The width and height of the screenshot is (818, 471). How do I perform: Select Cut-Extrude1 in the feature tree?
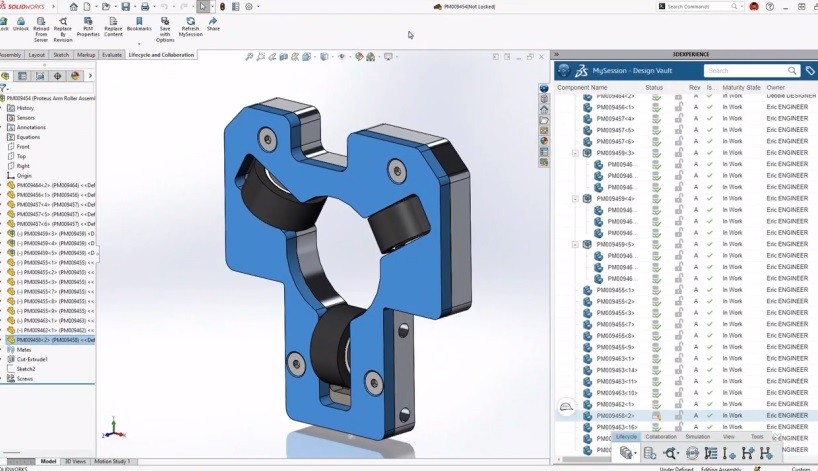(32, 359)
